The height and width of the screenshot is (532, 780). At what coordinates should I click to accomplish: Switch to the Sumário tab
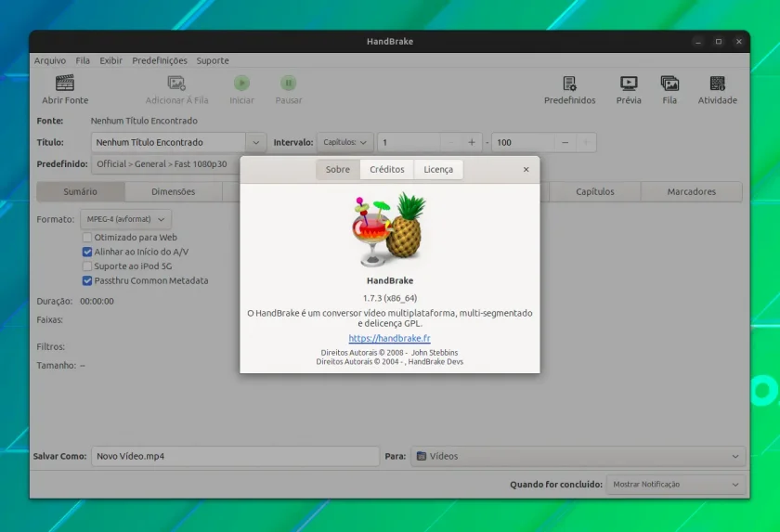tap(80, 191)
